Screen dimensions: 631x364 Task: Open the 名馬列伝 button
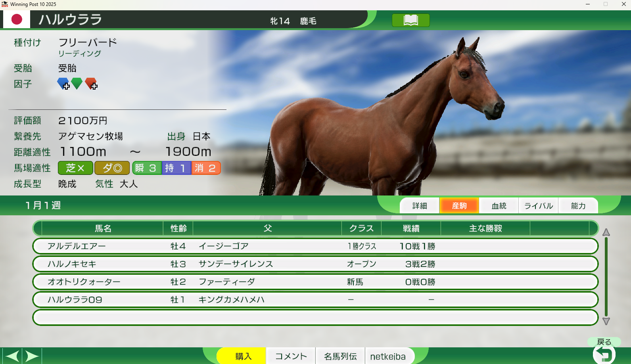pyautogui.click(x=340, y=356)
